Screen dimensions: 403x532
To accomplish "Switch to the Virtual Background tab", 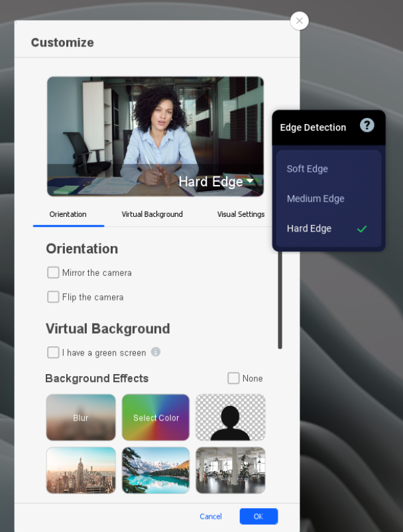I will (152, 214).
